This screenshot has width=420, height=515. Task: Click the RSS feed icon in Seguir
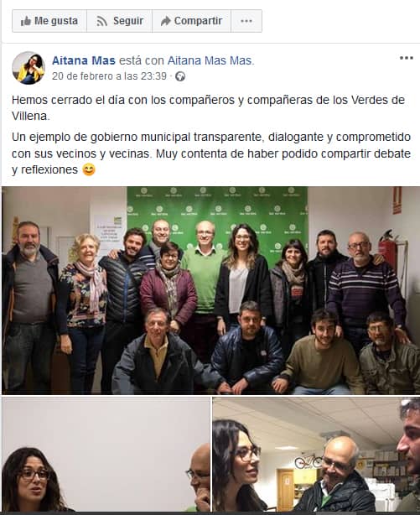[x=101, y=21]
